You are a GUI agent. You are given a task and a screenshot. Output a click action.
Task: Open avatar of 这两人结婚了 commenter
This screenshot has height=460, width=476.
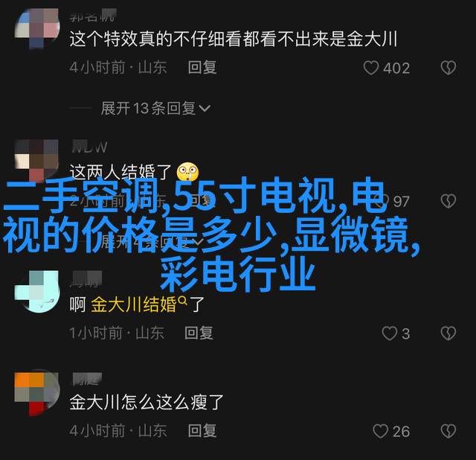[37, 160]
